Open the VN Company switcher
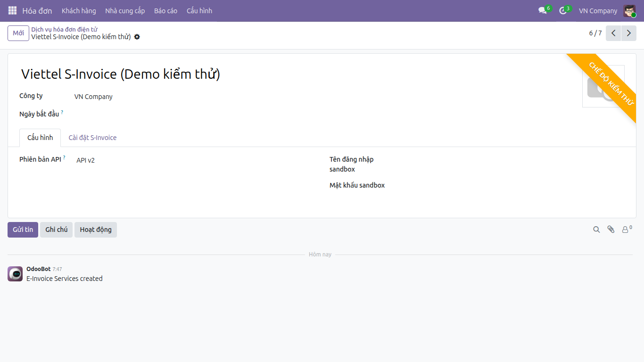The height and width of the screenshot is (362, 644). (598, 10)
